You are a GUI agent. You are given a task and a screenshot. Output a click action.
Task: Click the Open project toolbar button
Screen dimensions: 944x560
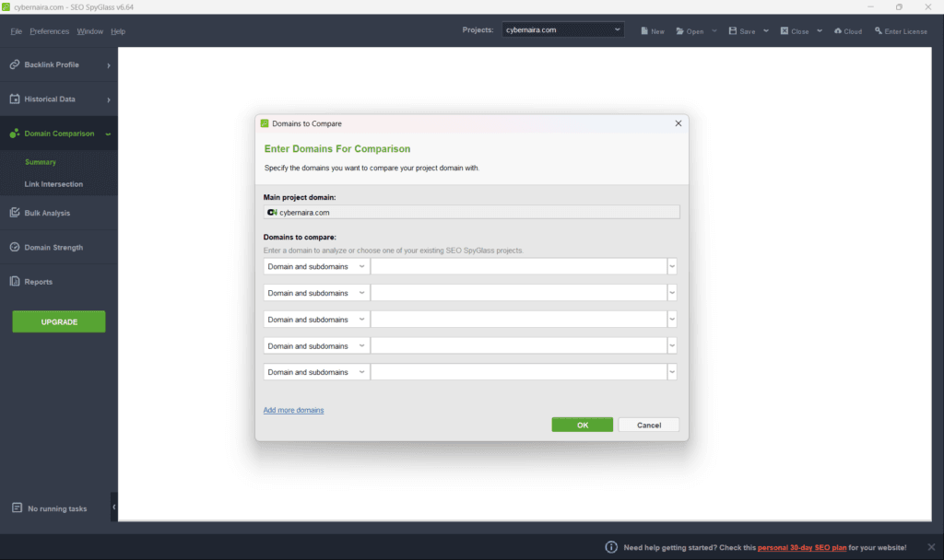pyautogui.click(x=690, y=30)
